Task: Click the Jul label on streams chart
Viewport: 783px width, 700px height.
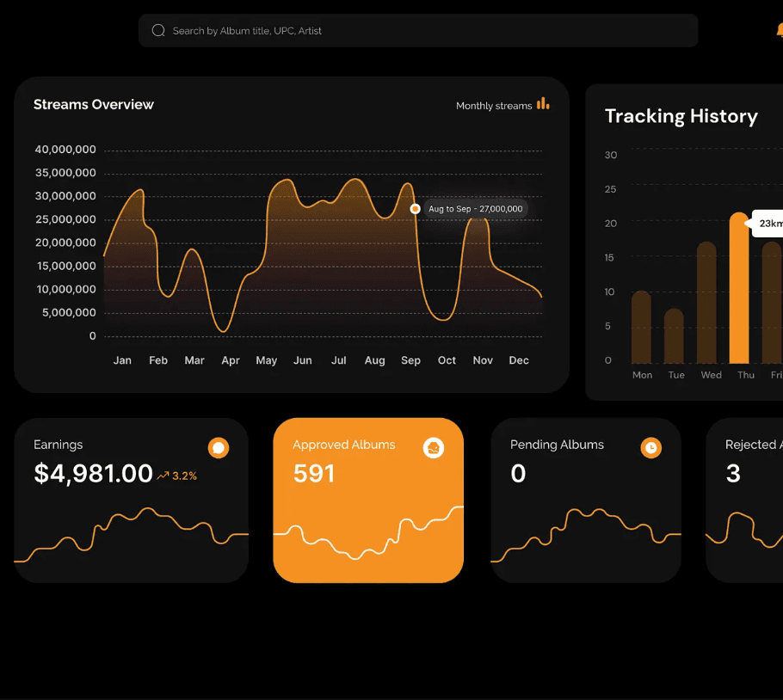Action: click(338, 360)
